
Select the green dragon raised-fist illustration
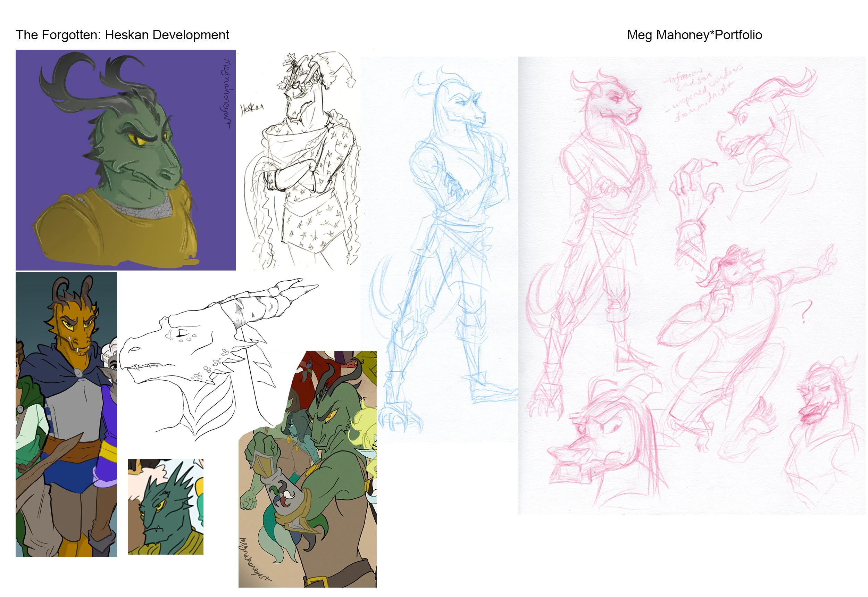(307, 469)
